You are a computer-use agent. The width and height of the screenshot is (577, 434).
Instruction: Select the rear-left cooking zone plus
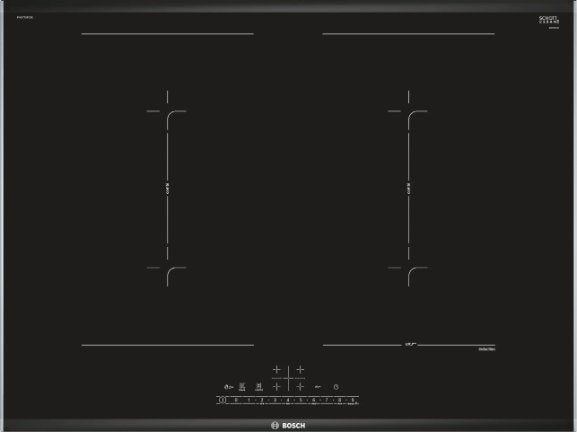[x=277, y=370]
